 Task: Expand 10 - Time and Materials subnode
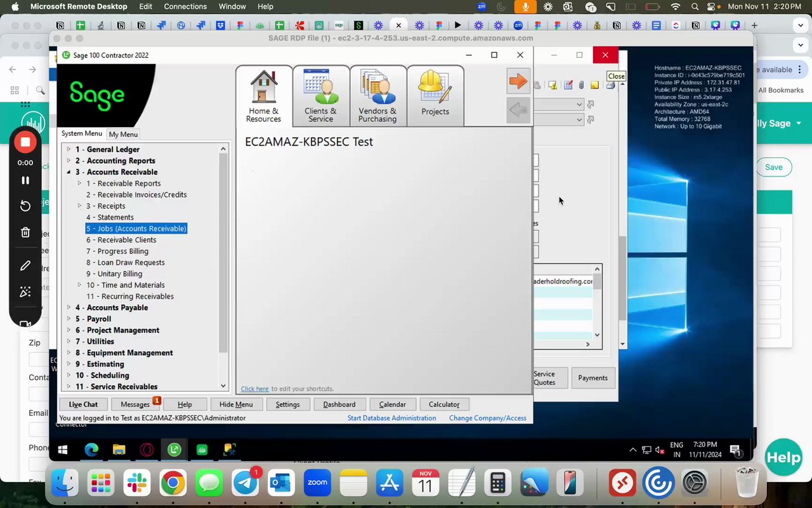click(79, 285)
